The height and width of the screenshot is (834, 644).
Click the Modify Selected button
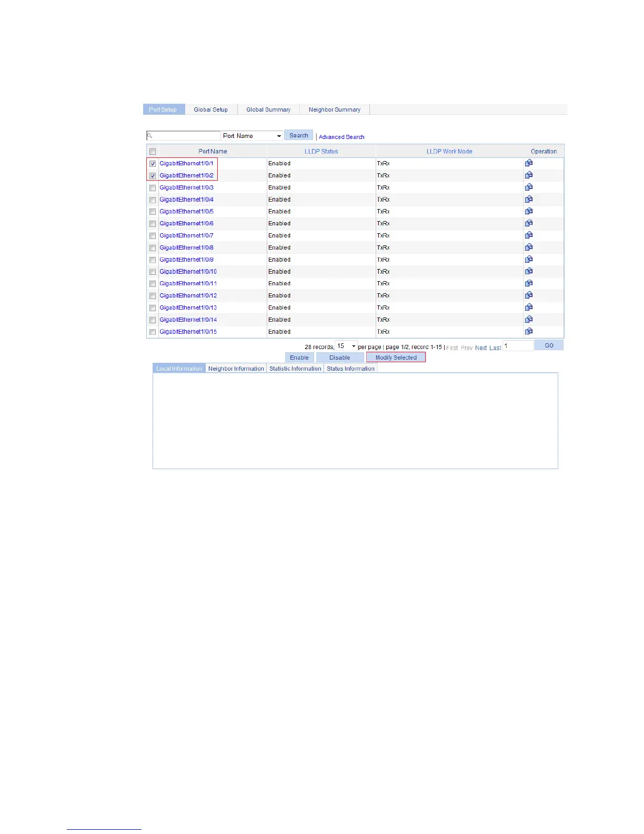(x=396, y=358)
